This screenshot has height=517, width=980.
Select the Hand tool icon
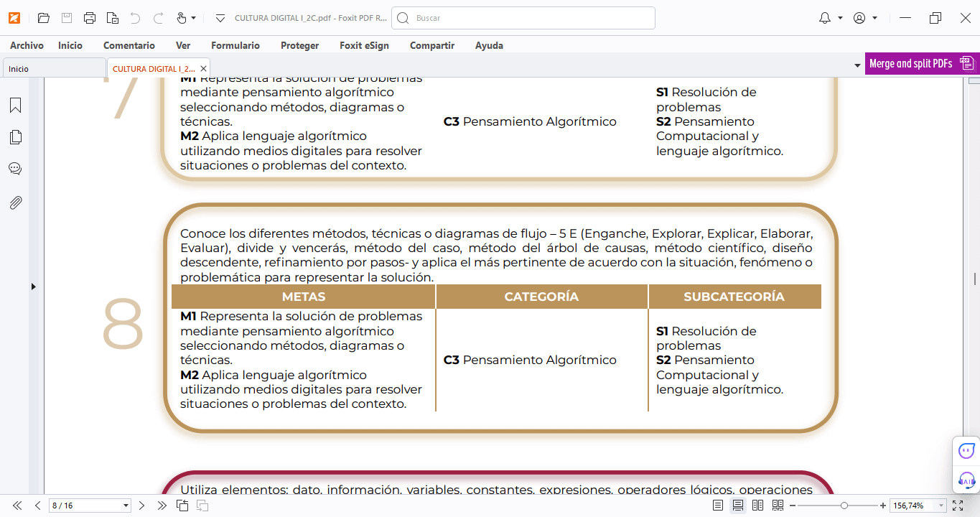tap(182, 18)
